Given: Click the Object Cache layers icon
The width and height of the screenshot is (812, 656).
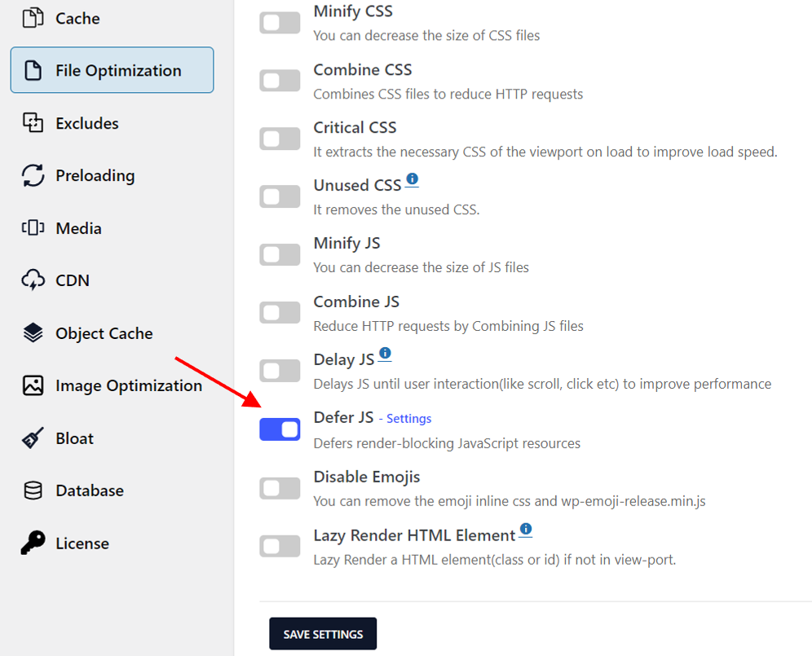Looking at the screenshot, I should pos(33,332).
